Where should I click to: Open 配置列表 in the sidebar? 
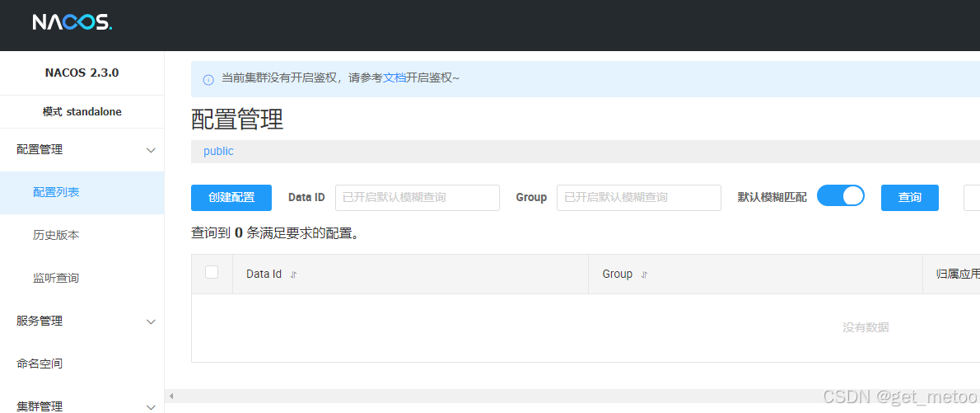(x=82, y=193)
